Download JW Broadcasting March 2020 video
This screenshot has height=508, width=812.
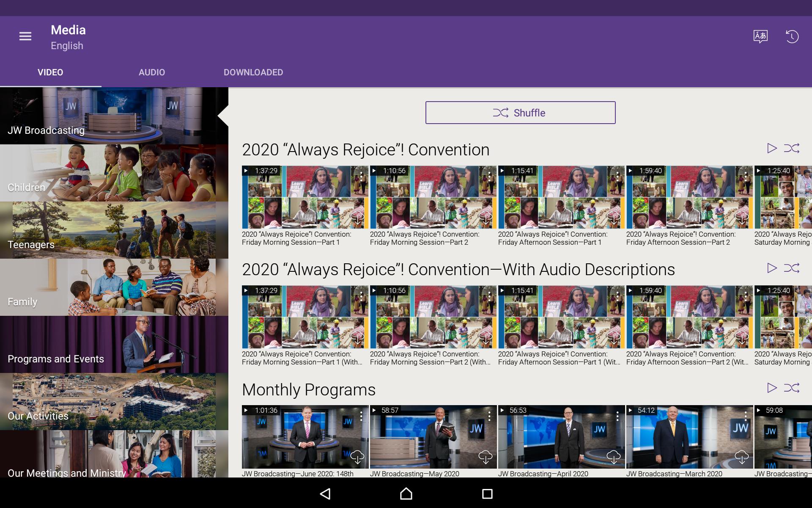click(x=742, y=457)
